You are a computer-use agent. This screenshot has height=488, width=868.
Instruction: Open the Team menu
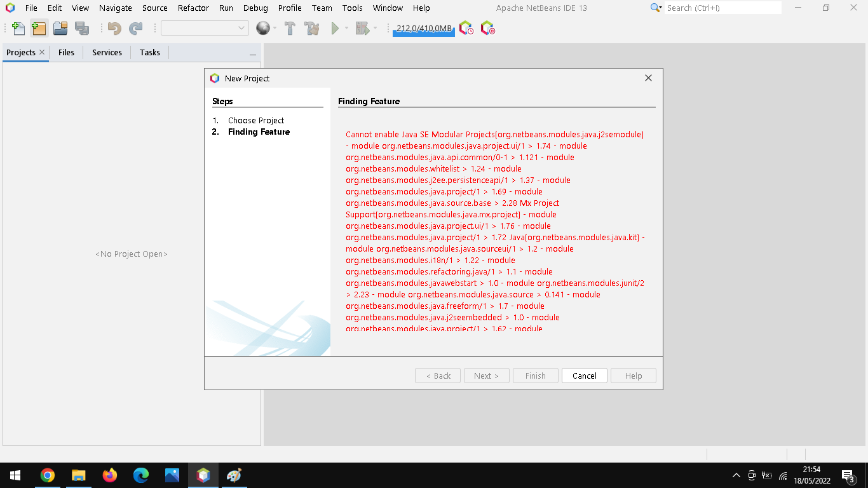click(322, 8)
